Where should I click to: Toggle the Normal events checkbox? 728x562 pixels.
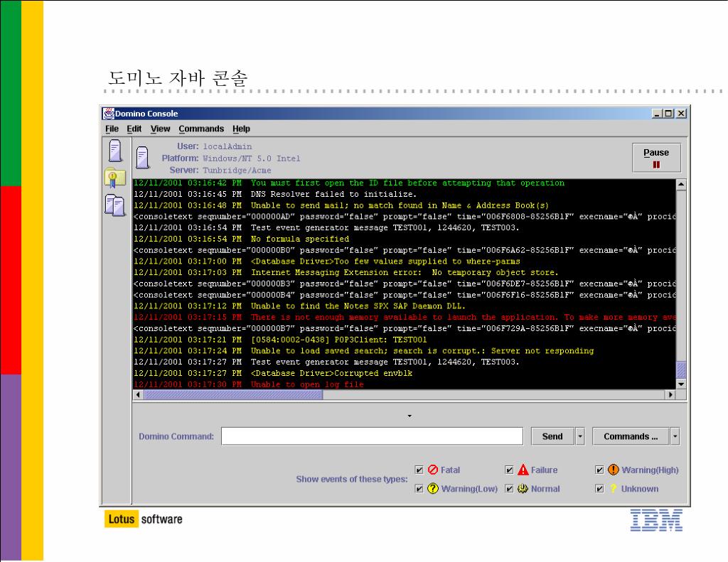[509, 489]
